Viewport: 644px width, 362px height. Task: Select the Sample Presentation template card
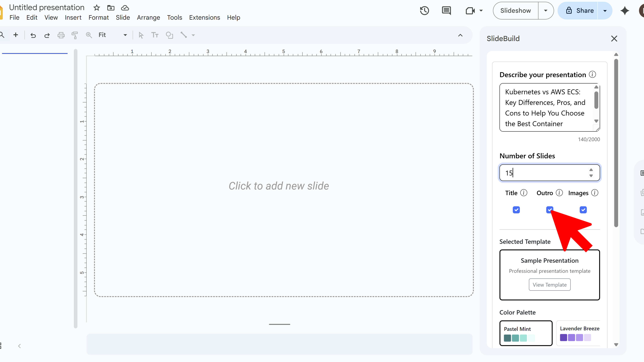click(x=549, y=275)
